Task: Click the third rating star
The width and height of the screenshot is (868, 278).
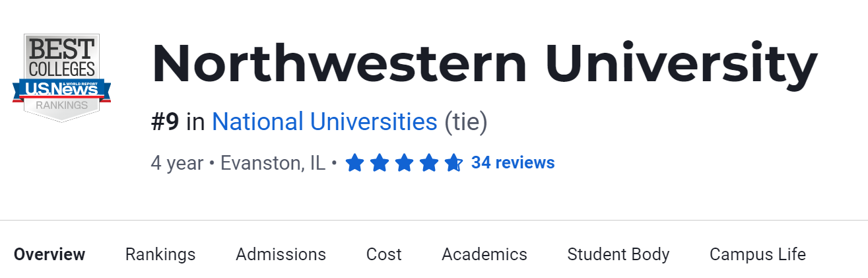Action: coord(404,162)
